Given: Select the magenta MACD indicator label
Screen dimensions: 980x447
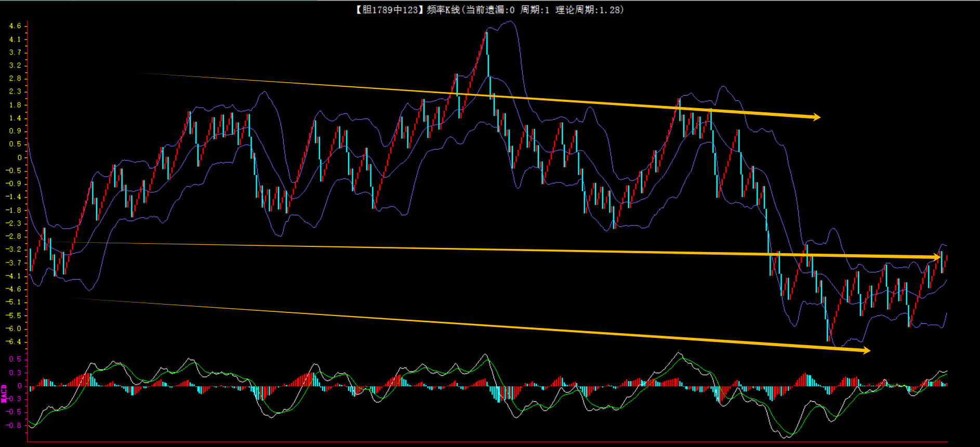Looking at the screenshot, I should point(4,393).
